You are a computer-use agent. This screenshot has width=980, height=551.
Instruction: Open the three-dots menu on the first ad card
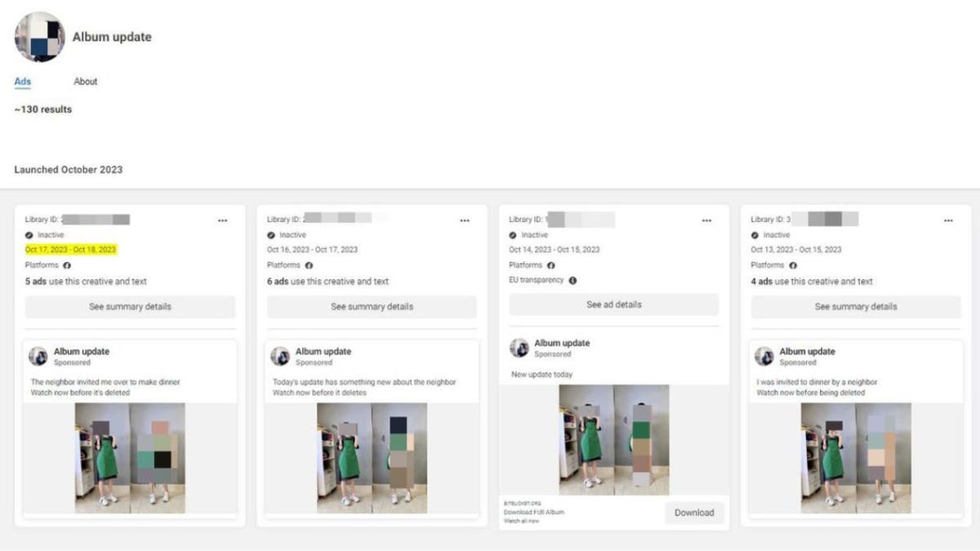coord(222,220)
